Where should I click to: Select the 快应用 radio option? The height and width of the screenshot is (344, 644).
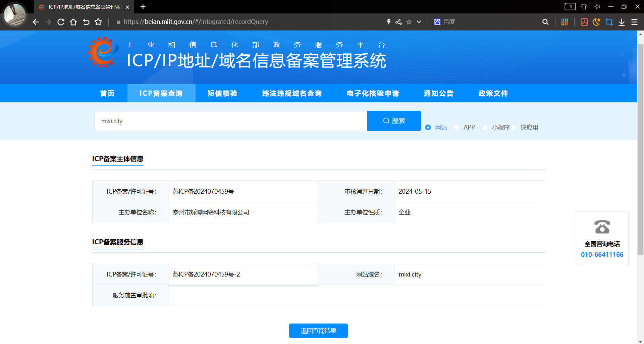point(514,127)
